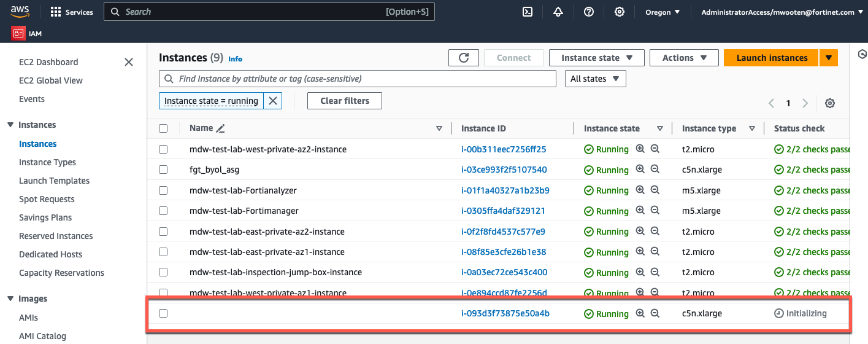Open the Services grid menu
The width and height of the screenshot is (868, 344).
(72, 12)
